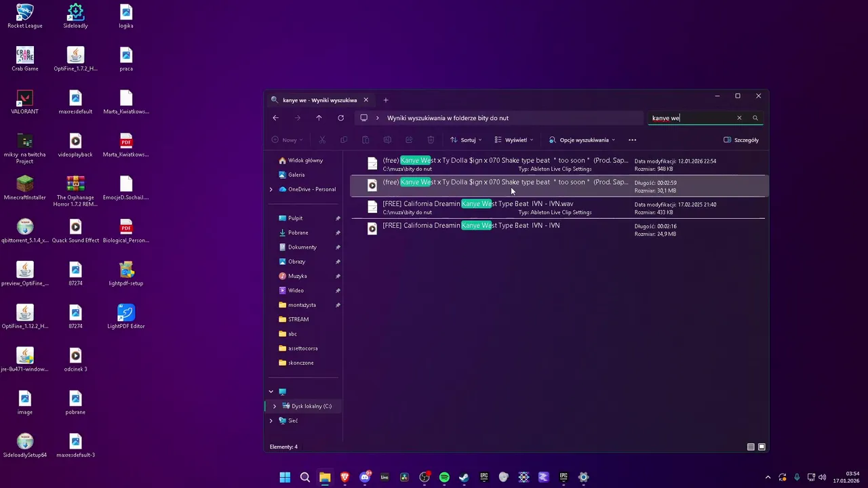The width and height of the screenshot is (868, 488).
Task: Open Steam from the taskbar
Action: point(464,477)
